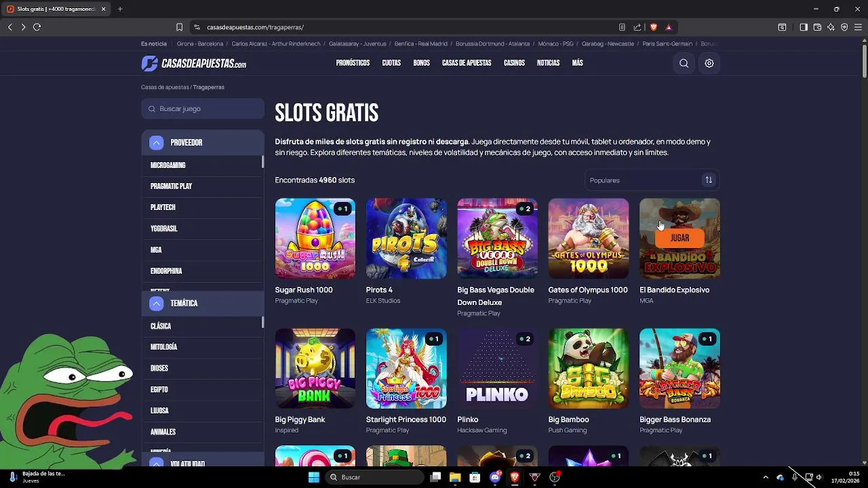The width and height of the screenshot is (868, 488).
Task: Open the Benfica - Real Madrid news link
Action: 421,43
